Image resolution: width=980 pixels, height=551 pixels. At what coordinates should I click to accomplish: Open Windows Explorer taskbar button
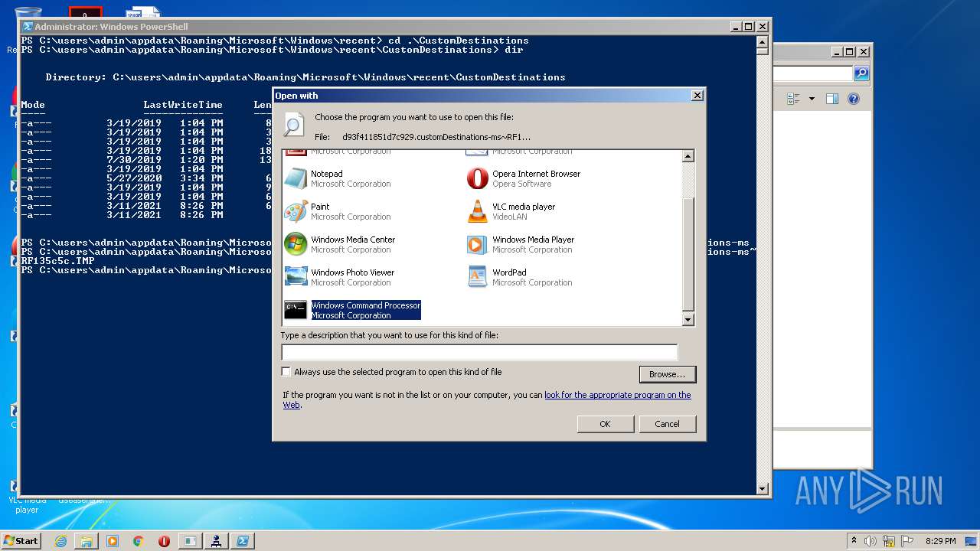87,541
